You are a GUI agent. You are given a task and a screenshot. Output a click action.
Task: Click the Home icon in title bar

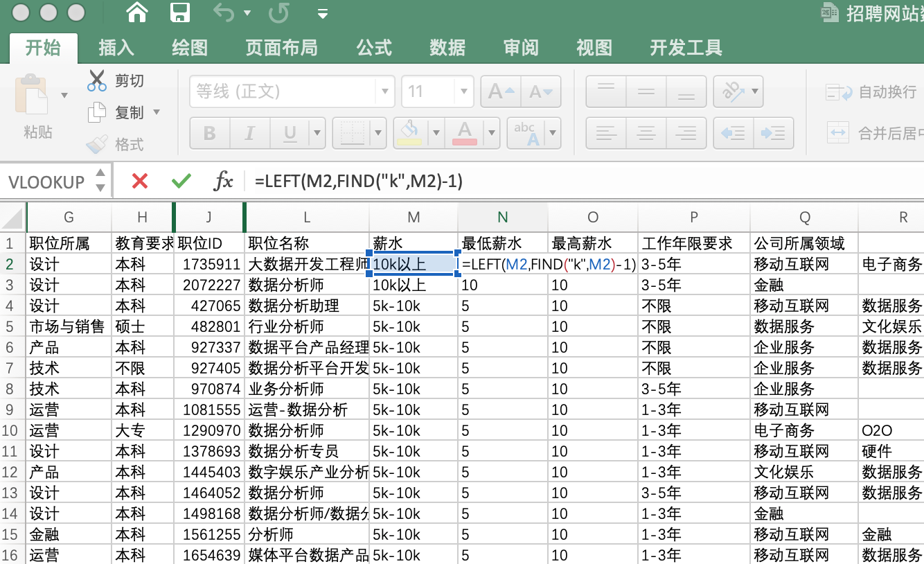tap(137, 12)
